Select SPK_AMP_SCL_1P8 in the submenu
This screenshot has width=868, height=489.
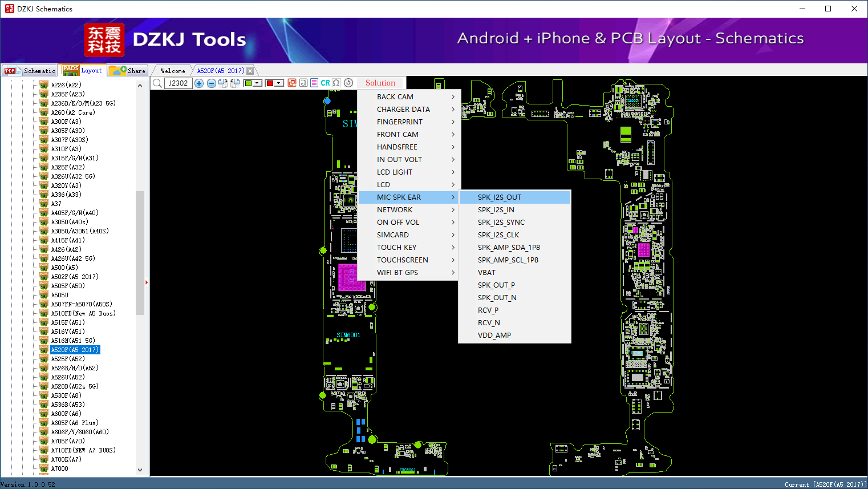tap(514, 260)
